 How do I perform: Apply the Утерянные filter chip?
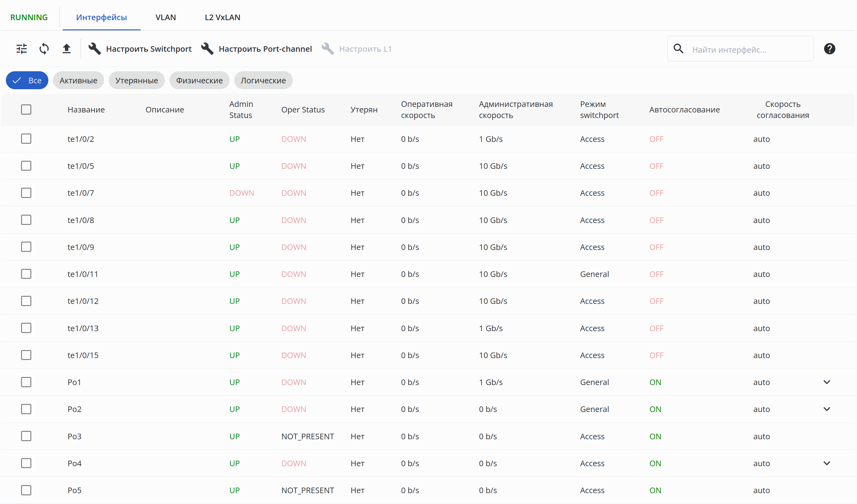click(x=136, y=81)
